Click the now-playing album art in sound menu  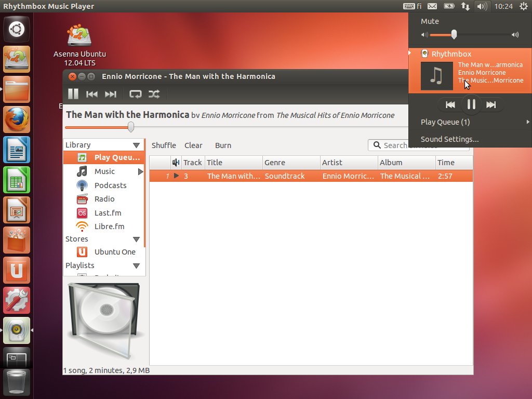(x=436, y=76)
